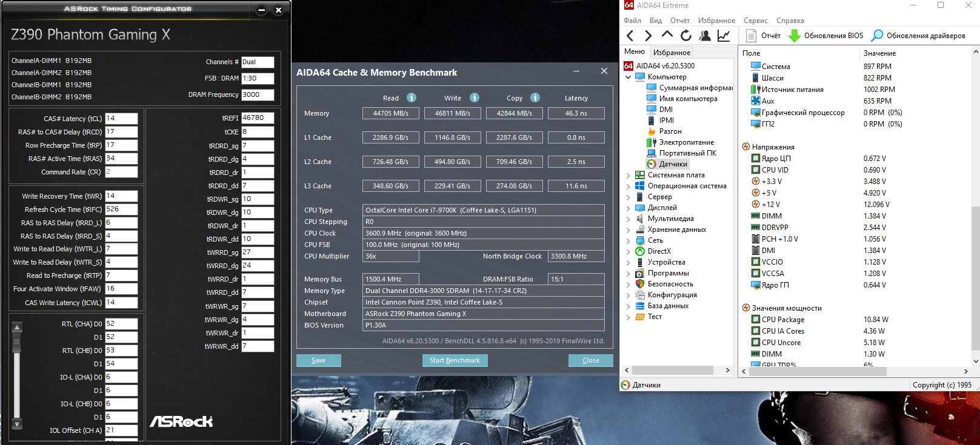Click the DRAM Frequency field in ASRock

pyautogui.click(x=258, y=94)
